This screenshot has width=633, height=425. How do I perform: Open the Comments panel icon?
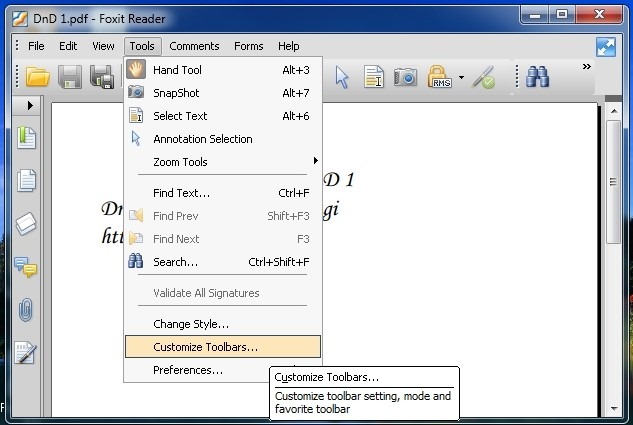[x=25, y=267]
